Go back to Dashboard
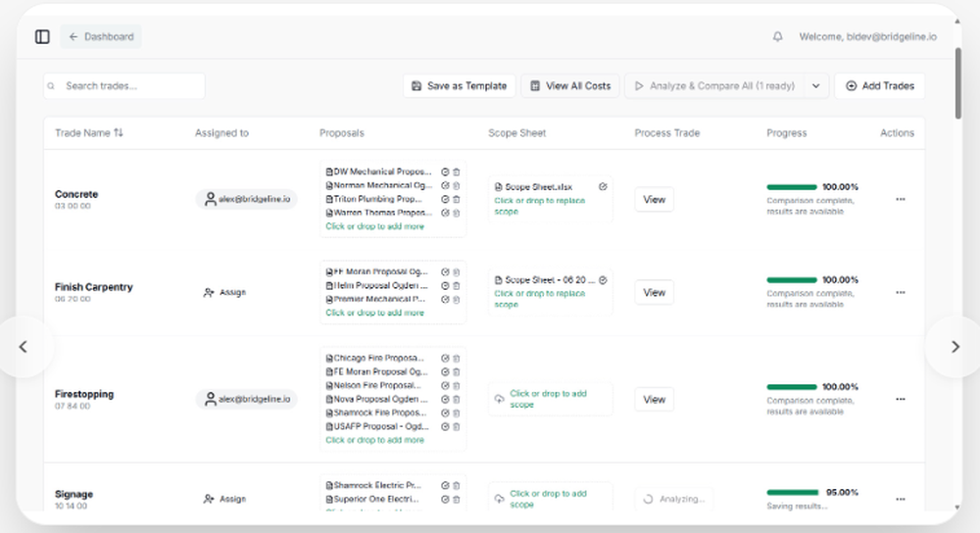 tap(101, 37)
